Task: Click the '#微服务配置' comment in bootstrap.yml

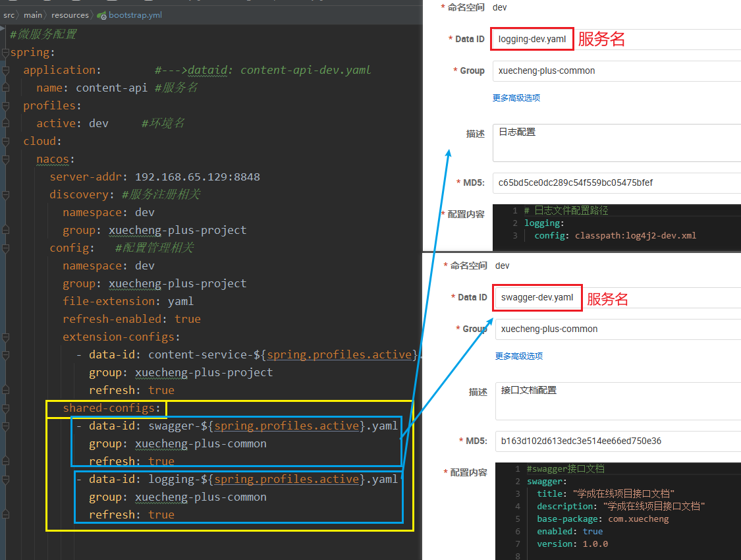Action: pos(43,34)
